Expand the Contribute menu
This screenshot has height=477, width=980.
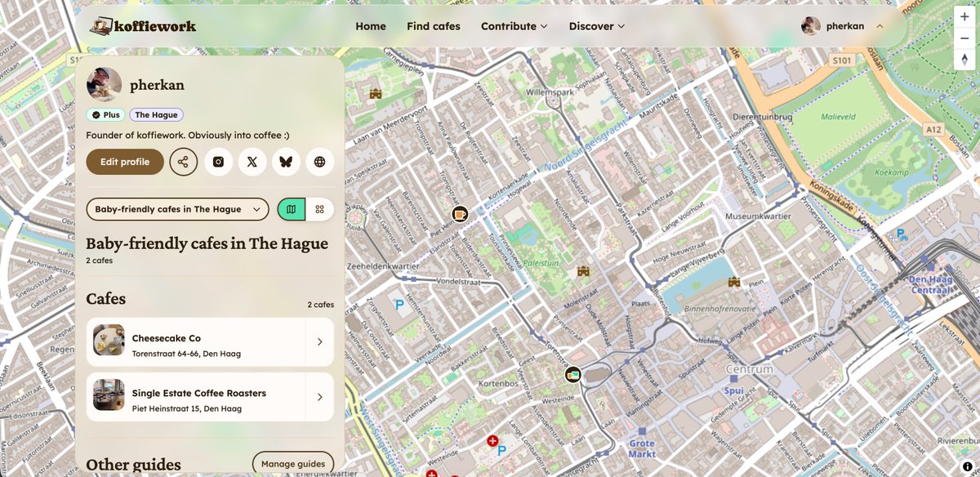click(x=514, y=26)
